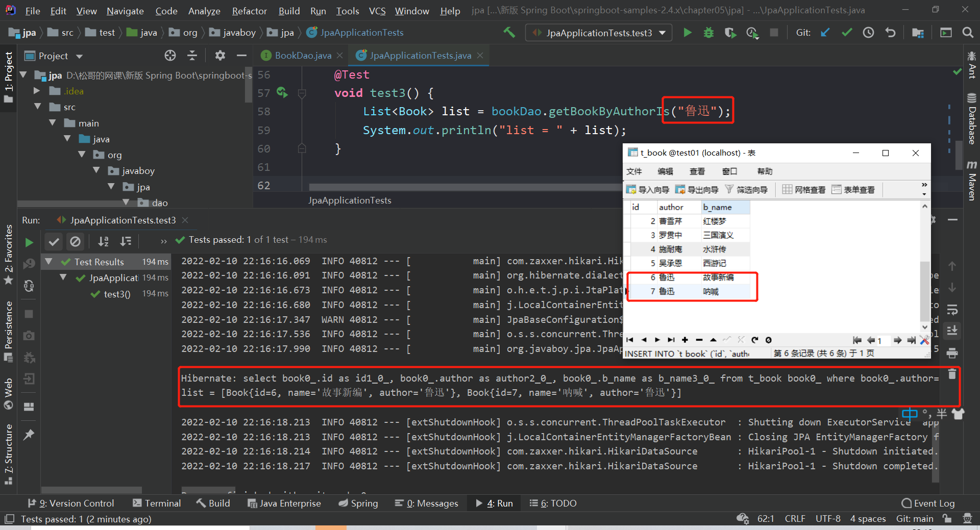980x530 pixels.
Task: Click the print icon beside console
Action: pos(952,352)
